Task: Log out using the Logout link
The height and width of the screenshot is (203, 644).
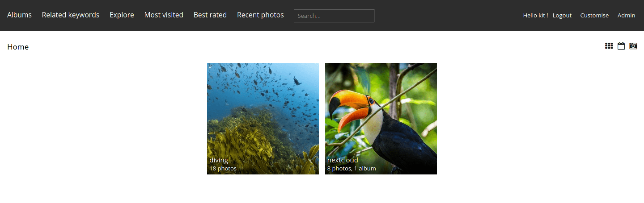Action: click(x=562, y=15)
